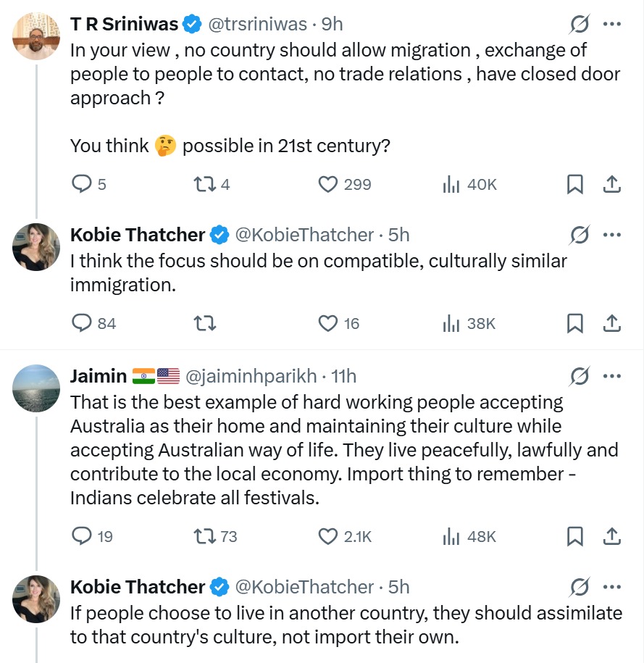Screen dimensions: 644x663
Task: Open more options on Jaimin's tweet
Action: pyautogui.click(x=612, y=376)
